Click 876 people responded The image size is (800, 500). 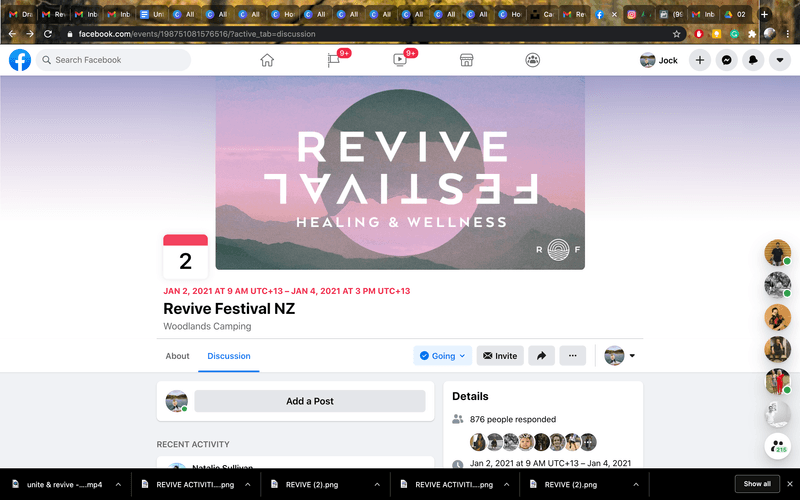[x=513, y=419]
